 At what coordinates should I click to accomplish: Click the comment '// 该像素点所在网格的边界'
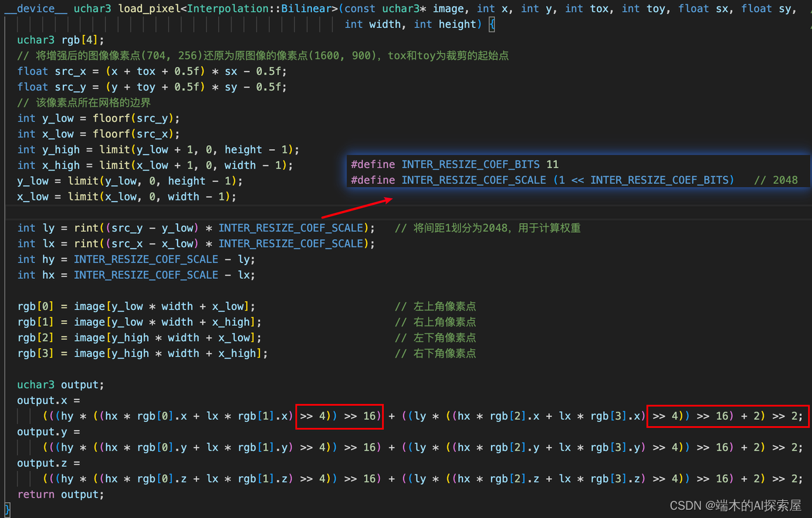(x=84, y=102)
